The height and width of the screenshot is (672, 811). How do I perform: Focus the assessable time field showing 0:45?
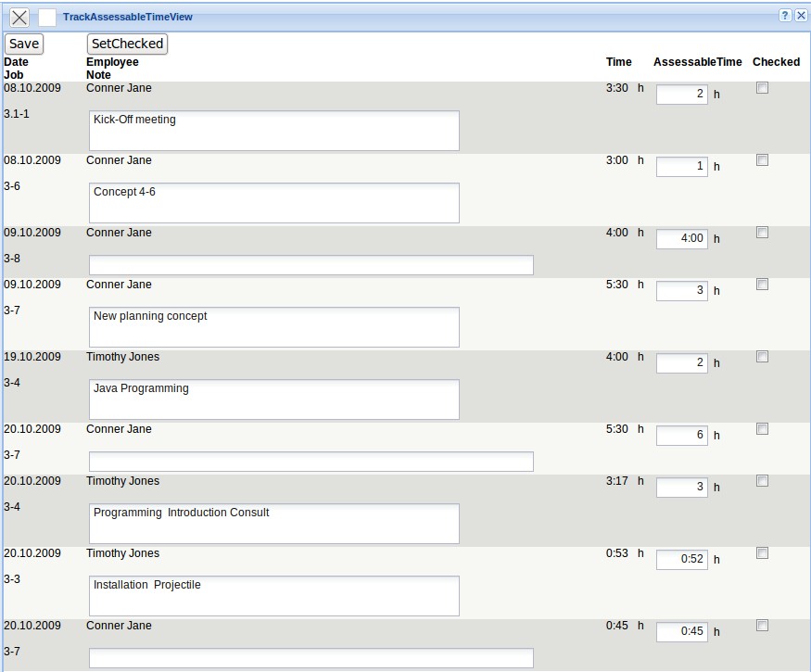[682, 632]
